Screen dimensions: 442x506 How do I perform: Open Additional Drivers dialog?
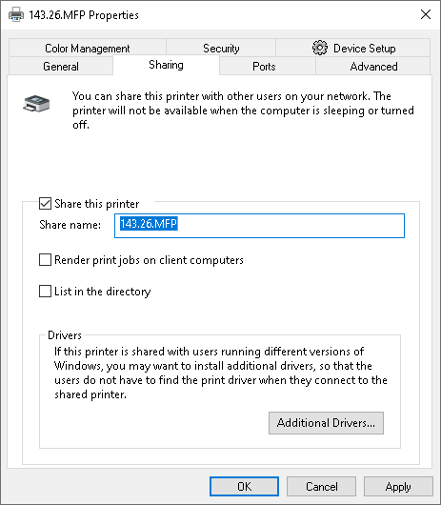pyautogui.click(x=326, y=423)
